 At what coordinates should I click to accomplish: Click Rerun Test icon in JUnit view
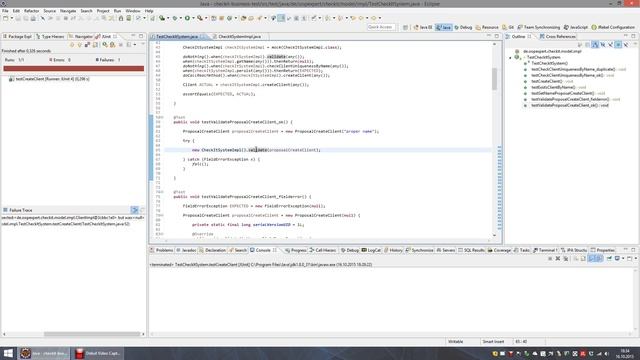[x=105, y=44]
